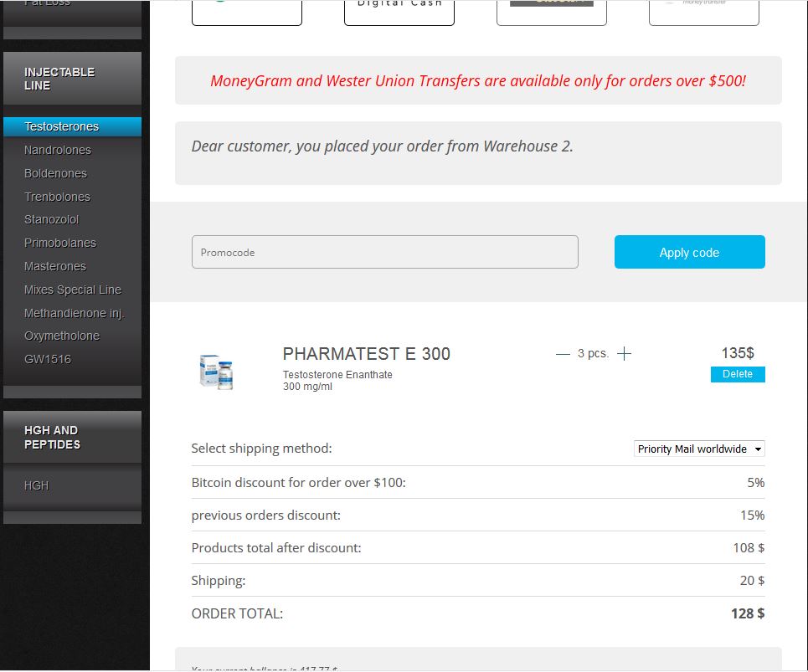Click the plus icon to increase quantity
The height and width of the screenshot is (672, 808).
coord(624,354)
